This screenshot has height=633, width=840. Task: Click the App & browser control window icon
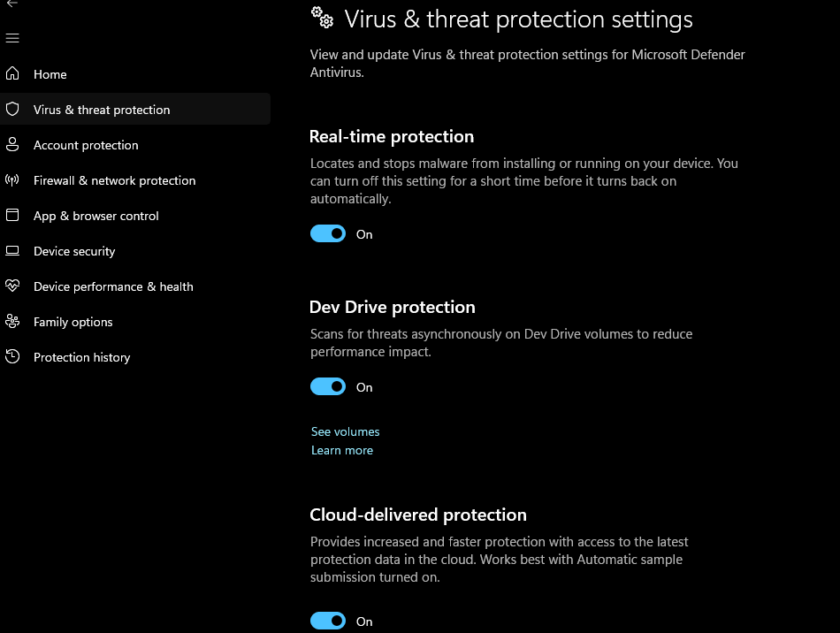point(12,216)
